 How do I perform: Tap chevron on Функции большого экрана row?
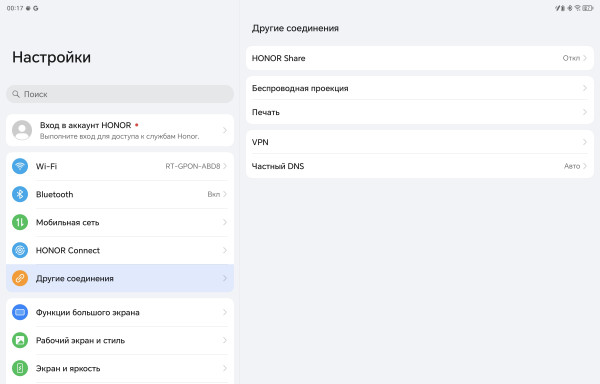(225, 312)
